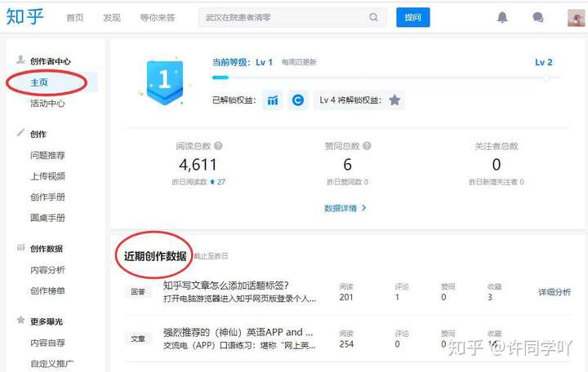Viewport: 588px width, 372px height.
Task: Open notifications bell icon
Action: (x=502, y=17)
